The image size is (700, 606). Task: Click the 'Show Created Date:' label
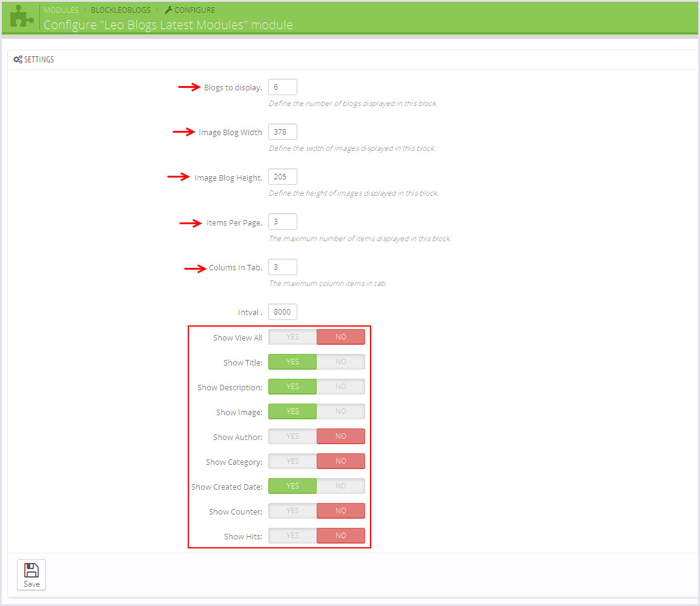coord(227,487)
